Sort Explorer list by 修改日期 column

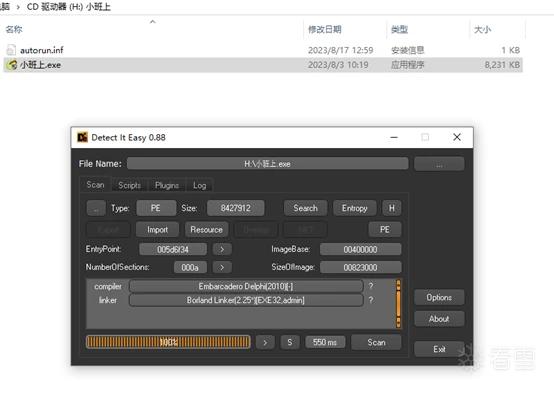[325, 29]
